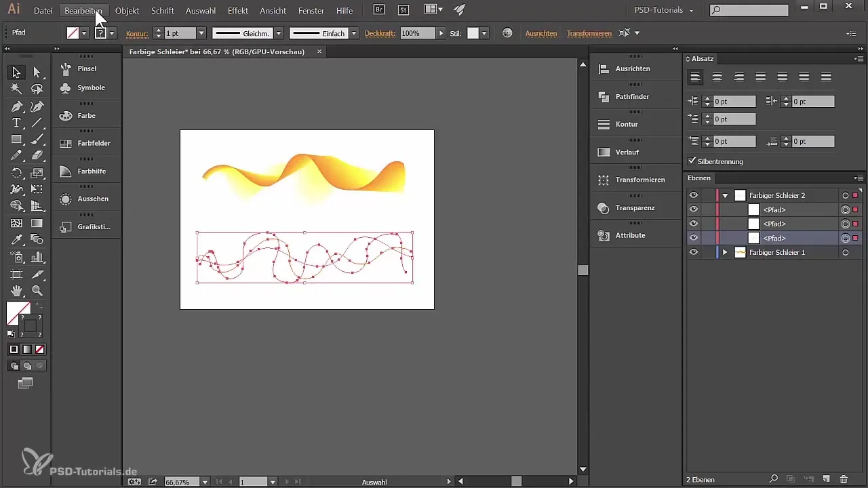The image size is (868, 488).
Task: Select the Line Segment tool
Action: pos(37,123)
